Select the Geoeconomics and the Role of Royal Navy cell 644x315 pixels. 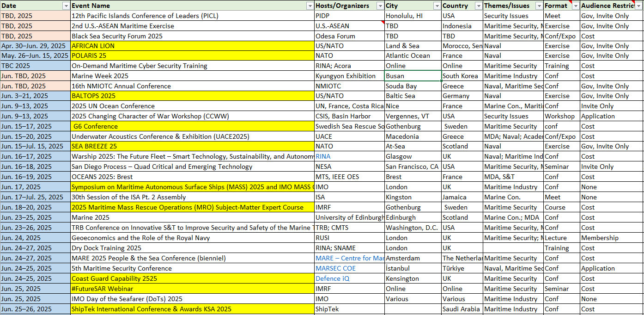192,238
